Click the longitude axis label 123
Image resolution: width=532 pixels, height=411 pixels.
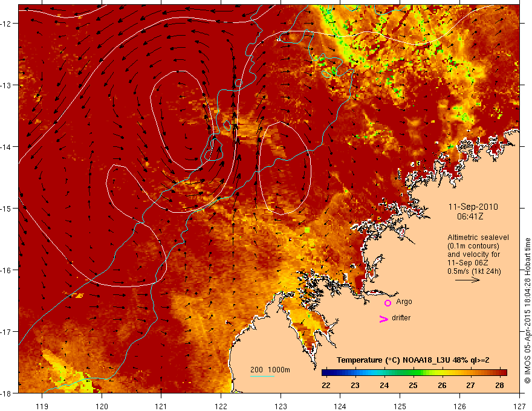point(281,406)
